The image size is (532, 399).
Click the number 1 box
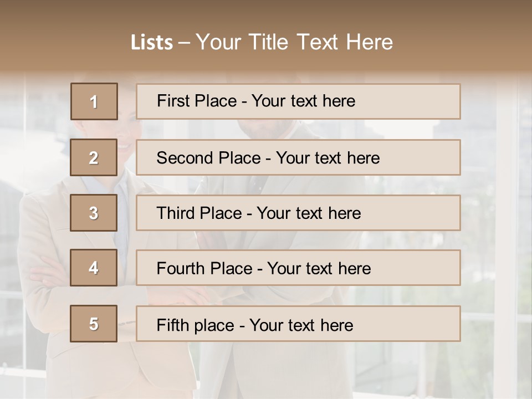pos(94,101)
